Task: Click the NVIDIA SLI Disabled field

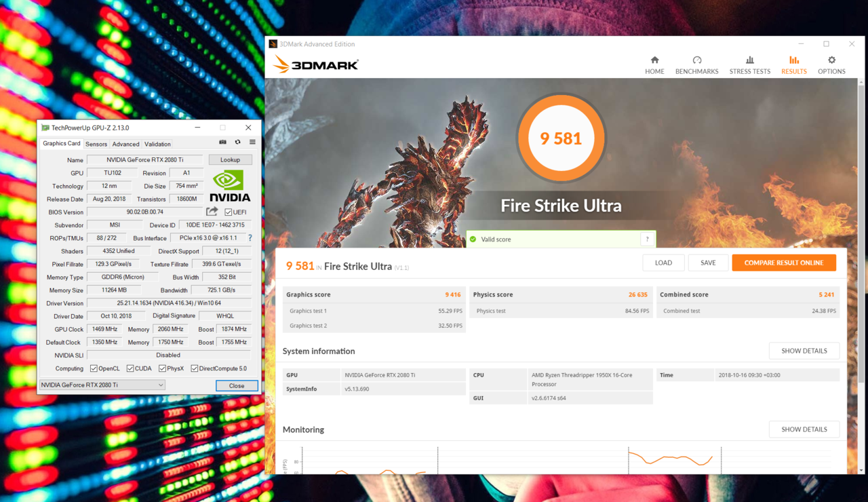Action: (x=169, y=355)
